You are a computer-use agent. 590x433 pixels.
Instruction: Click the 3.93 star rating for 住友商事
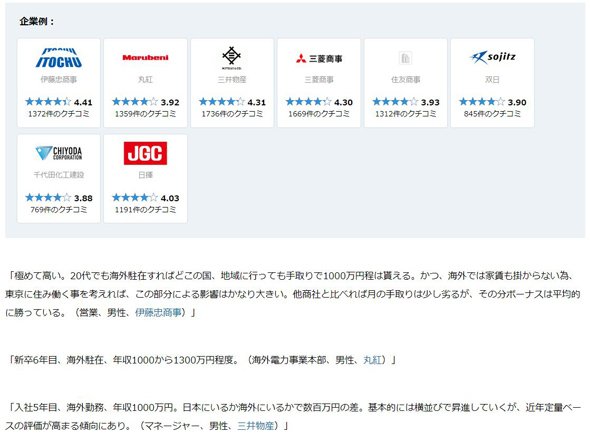pyautogui.click(x=406, y=102)
